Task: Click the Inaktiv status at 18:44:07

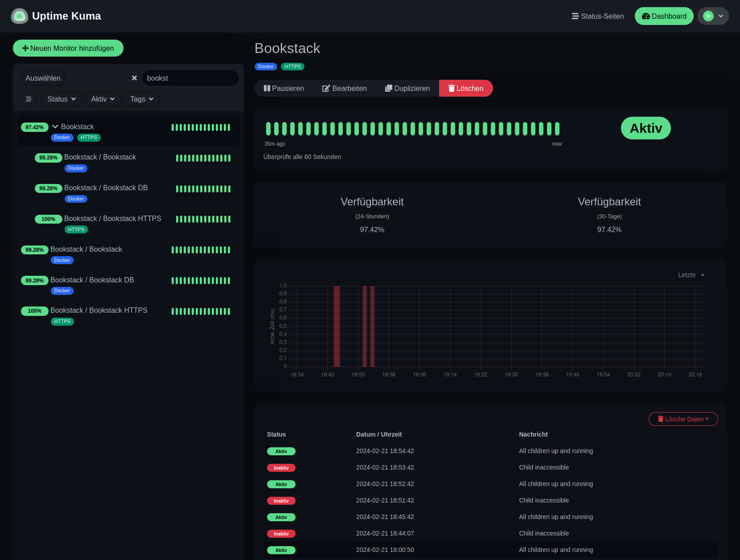Action: (281, 534)
